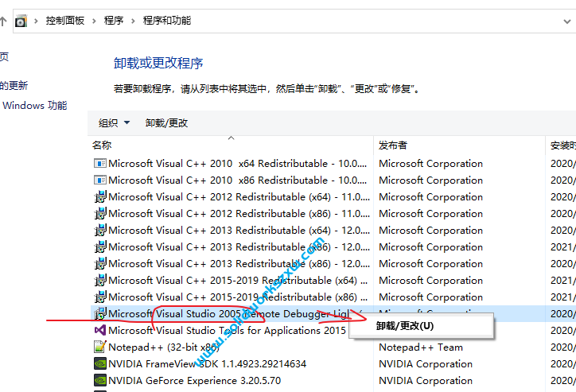Click Microsoft Corporation publisher for VC++ 2010 x64
Screen dimensions: 576x392
pyautogui.click(x=430, y=163)
